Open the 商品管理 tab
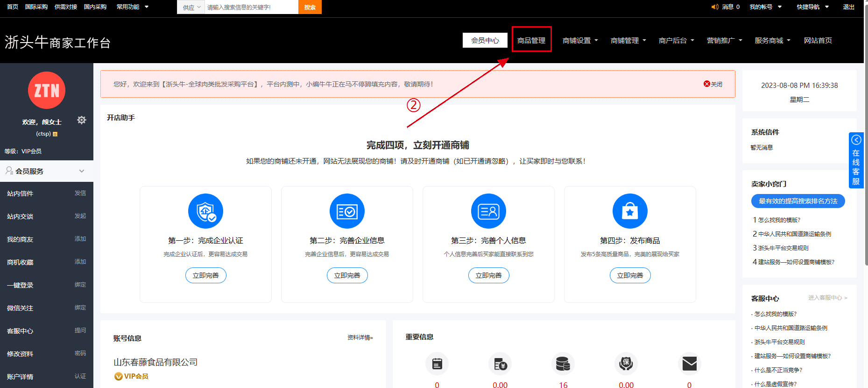This screenshot has height=388, width=868. pos(531,40)
